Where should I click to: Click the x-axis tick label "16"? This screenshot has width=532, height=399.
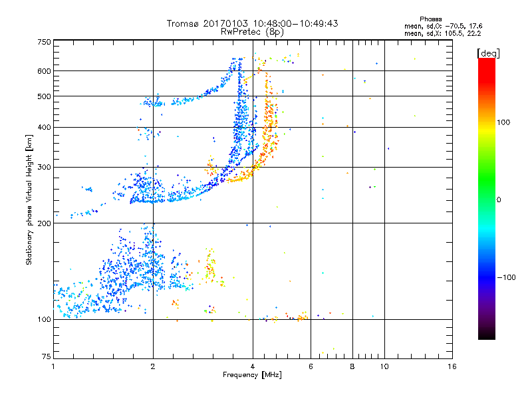pyautogui.click(x=452, y=366)
